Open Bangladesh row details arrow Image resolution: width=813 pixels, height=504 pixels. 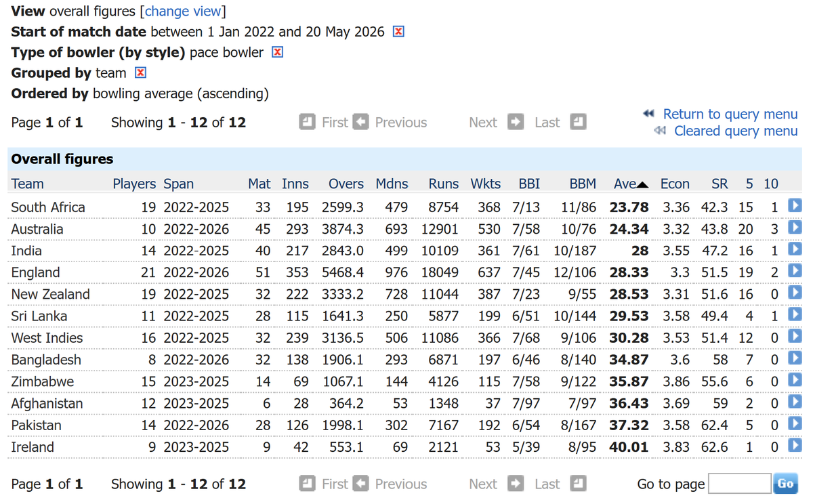[795, 359]
